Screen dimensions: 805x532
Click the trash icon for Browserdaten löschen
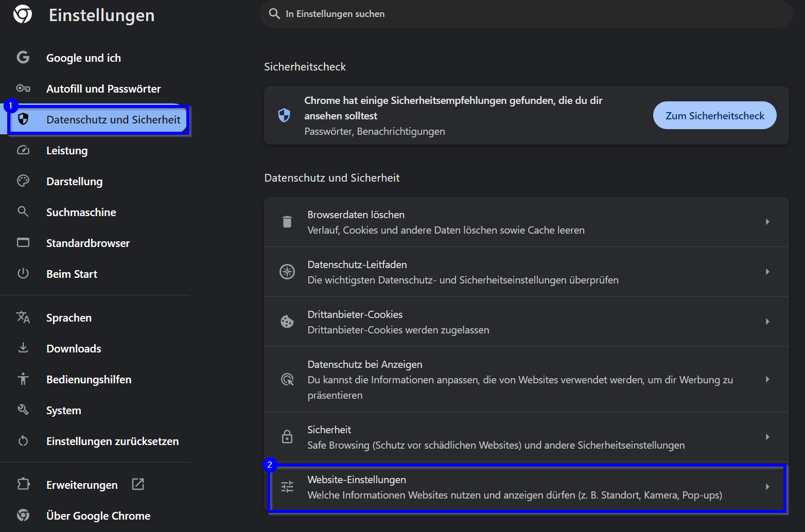click(287, 222)
